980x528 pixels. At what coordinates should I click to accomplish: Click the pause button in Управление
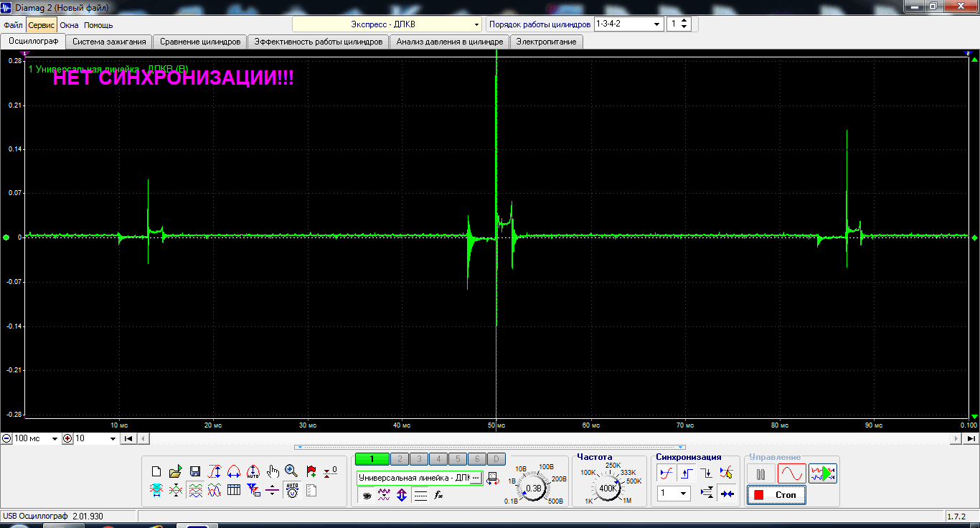[761, 473]
